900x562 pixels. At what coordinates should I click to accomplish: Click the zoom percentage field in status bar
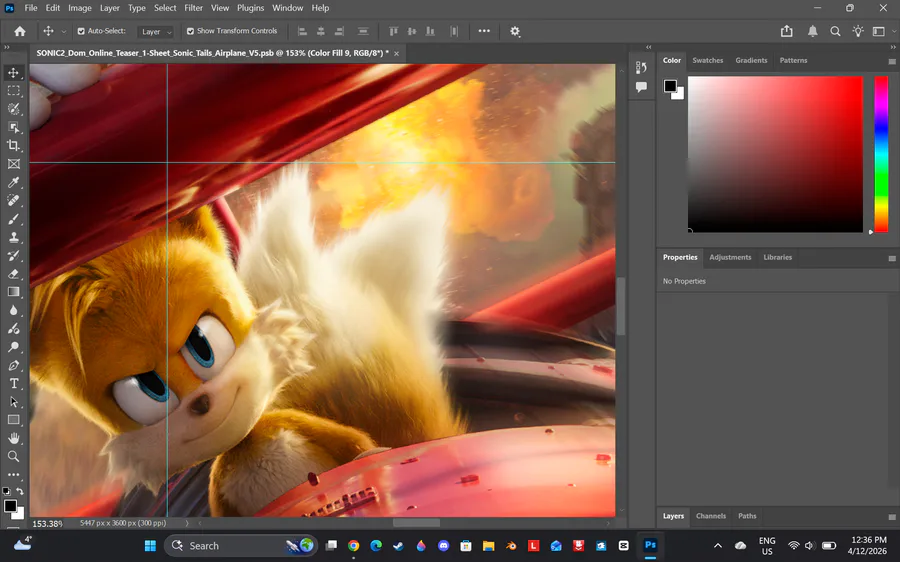(47, 523)
